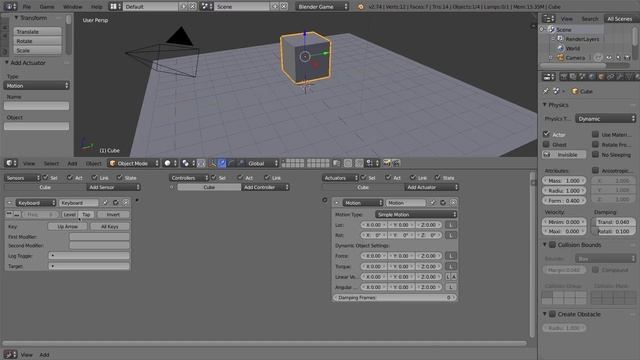Enable the Collision Bounds checkbox
Image resolution: width=640 pixels, height=360 pixels.
(x=552, y=245)
